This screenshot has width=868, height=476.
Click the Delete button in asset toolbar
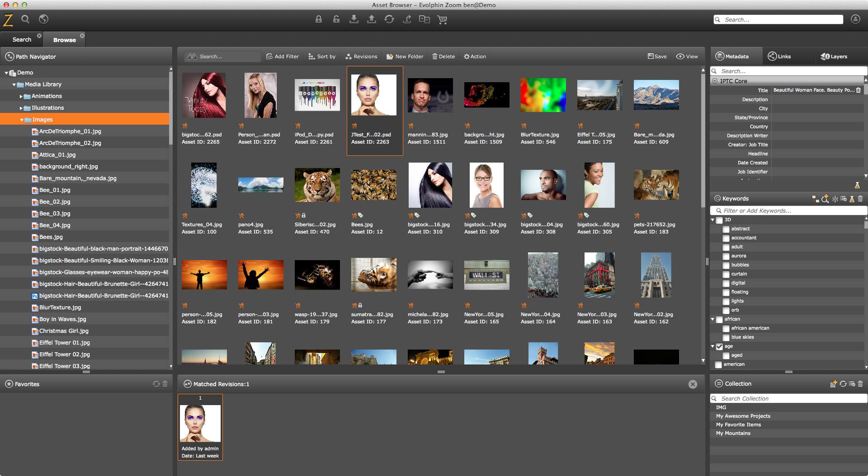click(443, 56)
